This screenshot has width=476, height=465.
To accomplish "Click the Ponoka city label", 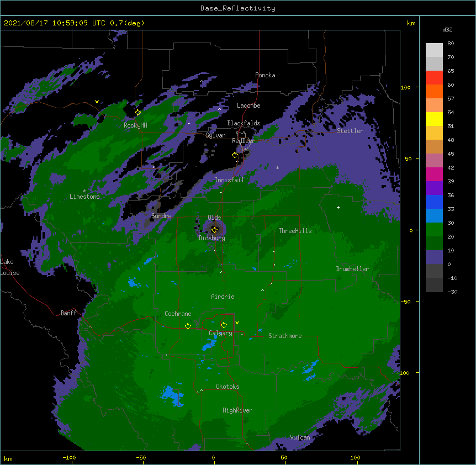I will [265, 75].
